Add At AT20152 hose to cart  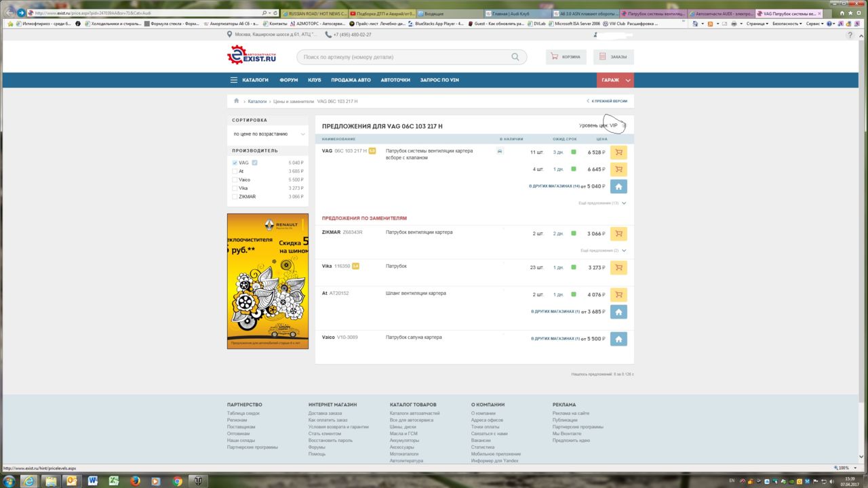(618, 295)
